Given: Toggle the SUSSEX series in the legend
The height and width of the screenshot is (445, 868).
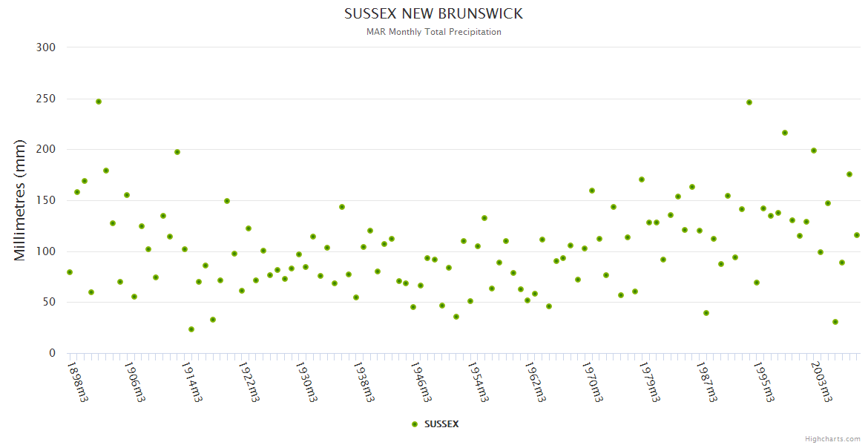Looking at the screenshot, I should point(441,424).
